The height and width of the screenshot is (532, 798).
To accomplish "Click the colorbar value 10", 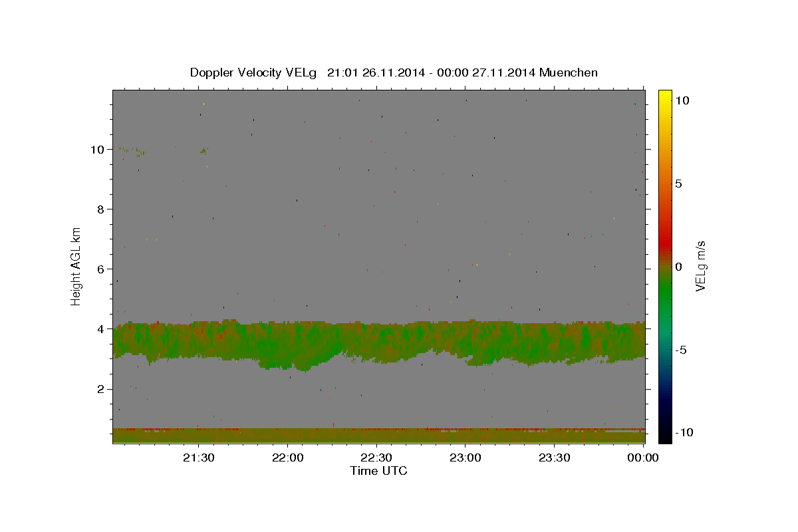I will 682,100.
